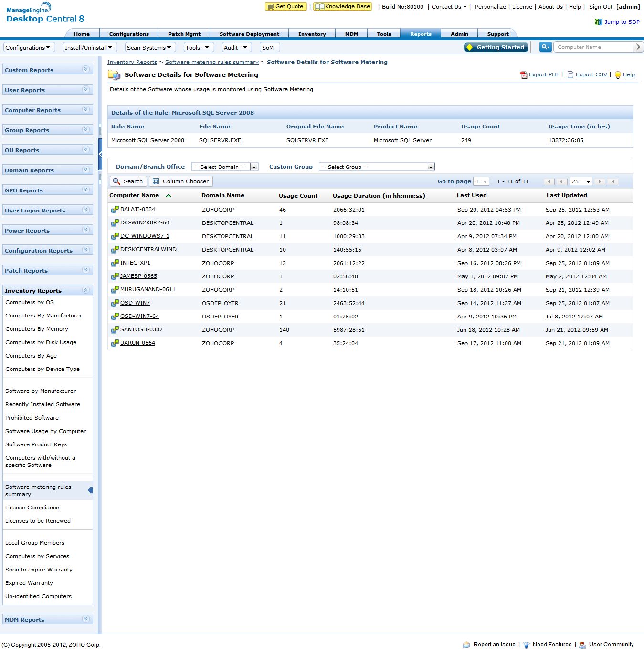Viewport: 644px width, 656px height.
Task: Click the Sign Out link
Action: [x=601, y=7]
